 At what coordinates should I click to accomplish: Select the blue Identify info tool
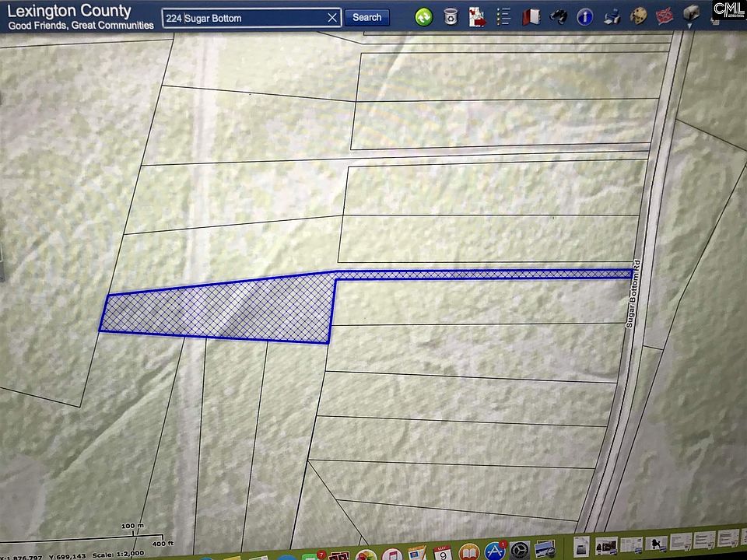click(584, 18)
